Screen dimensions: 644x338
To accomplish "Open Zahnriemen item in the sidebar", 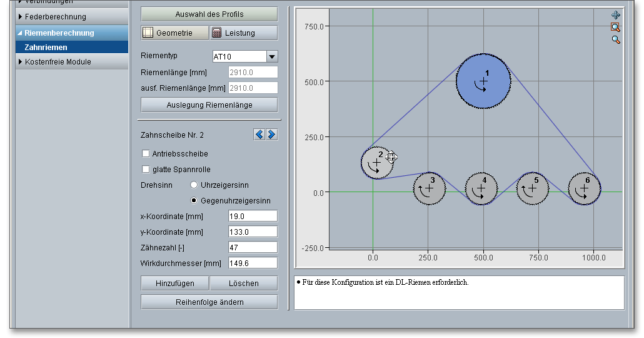I will [x=46, y=47].
